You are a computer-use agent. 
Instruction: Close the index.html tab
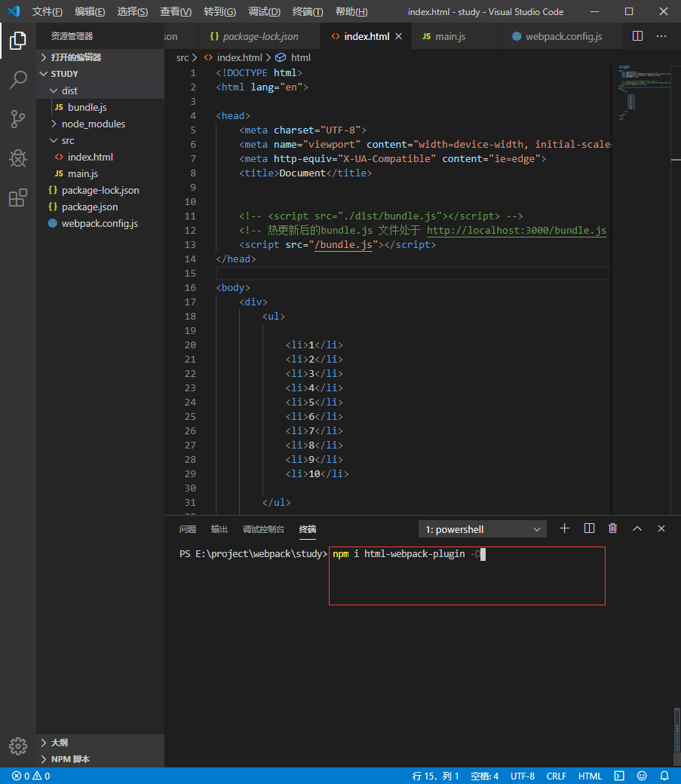(x=399, y=36)
